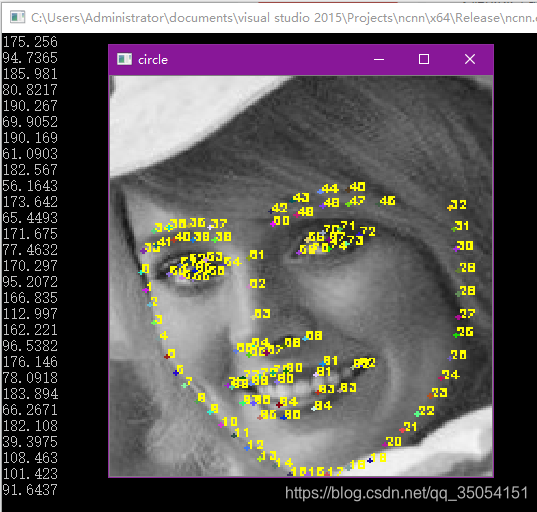Image resolution: width=537 pixels, height=512 pixels.
Task: Click the console value 80.8217
Action: [30, 90]
